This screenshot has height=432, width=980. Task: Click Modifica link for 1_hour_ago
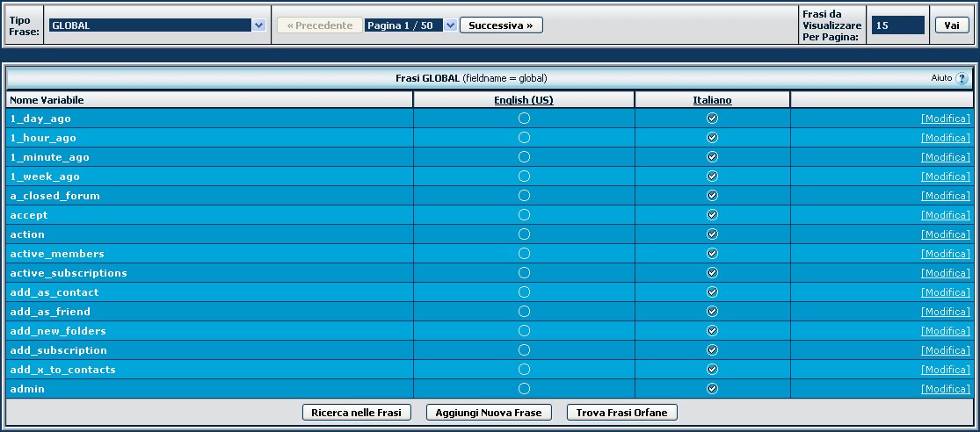[x=945, y=138]
